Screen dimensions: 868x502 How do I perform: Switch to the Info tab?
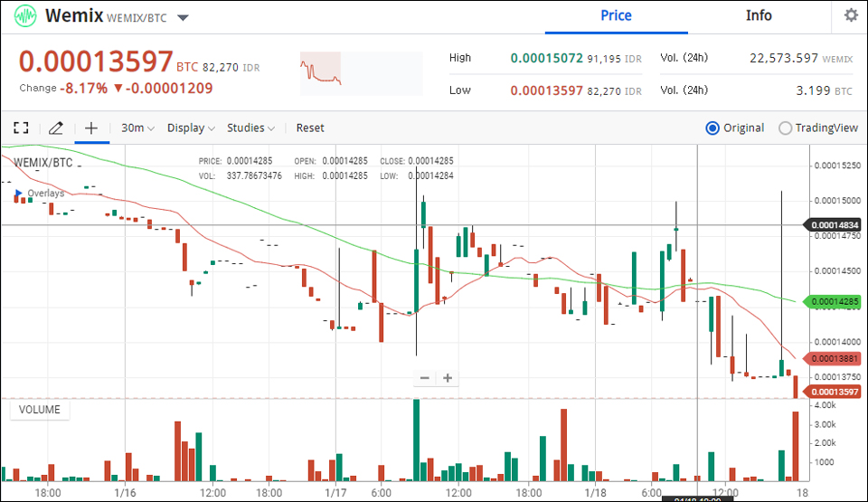point(759,15)
